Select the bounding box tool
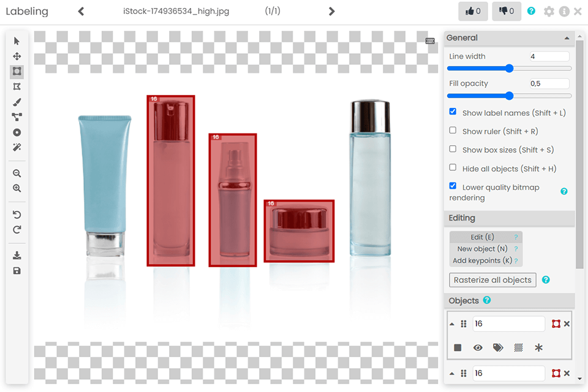Viewport: 588px width, 392px height. 17,71
